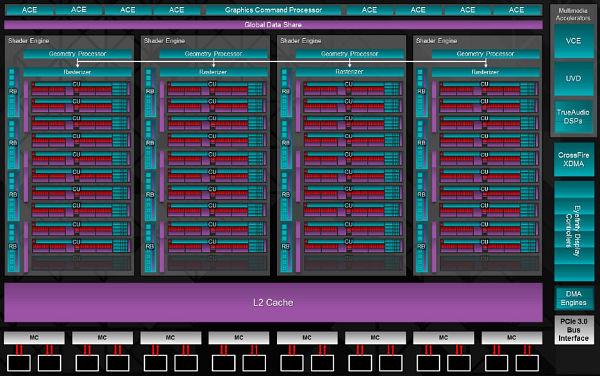Click the MC block nearest PCIe Bus Interface

(x=512, y=338)
